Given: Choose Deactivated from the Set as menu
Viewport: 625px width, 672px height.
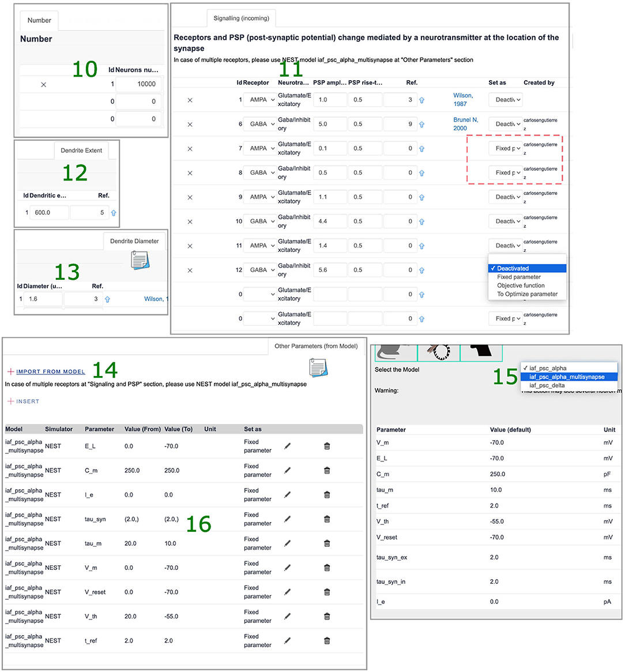Looking at the screenshot, I should (x=527, y=268).
